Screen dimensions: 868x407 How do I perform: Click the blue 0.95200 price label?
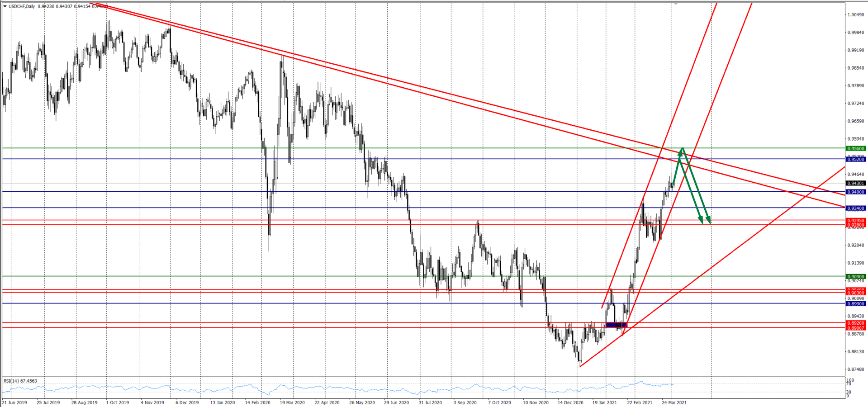[855, 159]
